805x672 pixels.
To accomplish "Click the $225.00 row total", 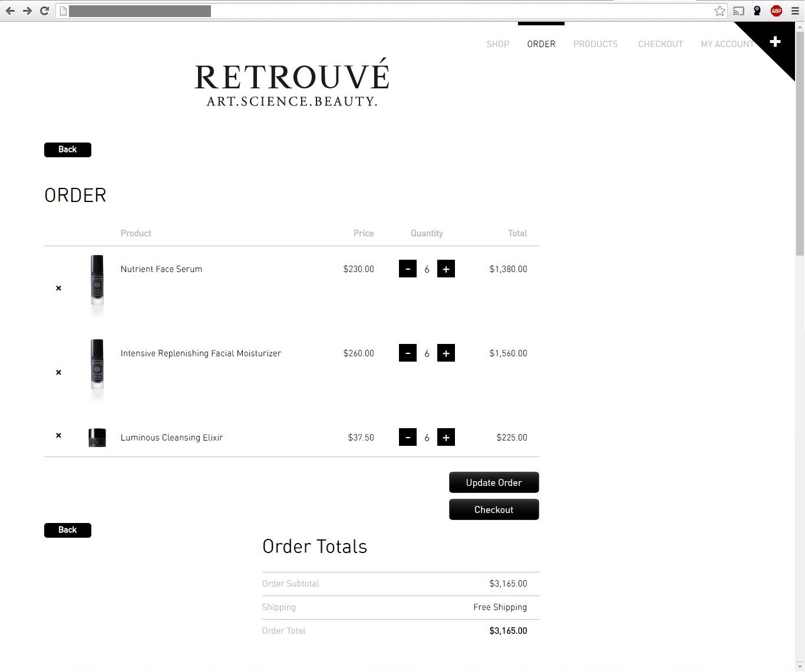I will coord(512,438).
